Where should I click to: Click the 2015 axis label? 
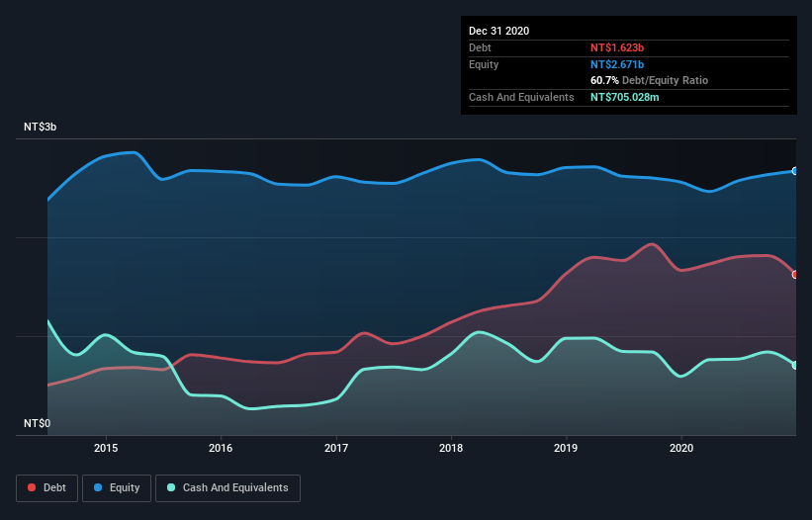106,448
